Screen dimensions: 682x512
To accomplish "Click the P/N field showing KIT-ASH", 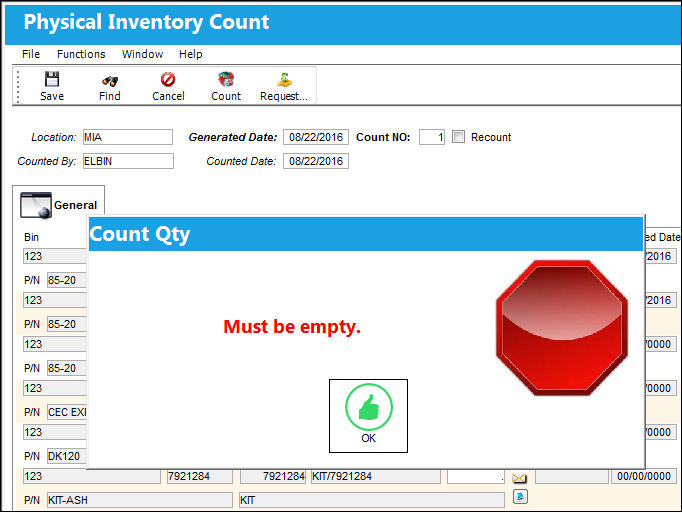I will (140, 500).
